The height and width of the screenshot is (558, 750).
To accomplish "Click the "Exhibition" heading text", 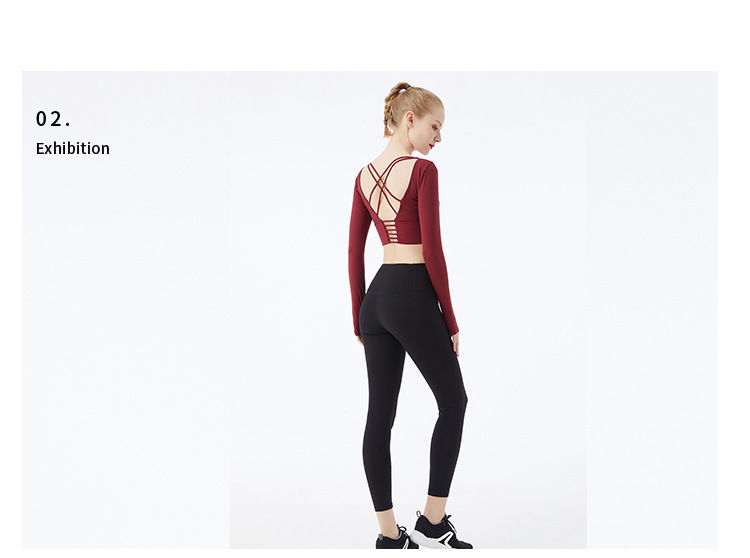I will [x=73, y=148].
